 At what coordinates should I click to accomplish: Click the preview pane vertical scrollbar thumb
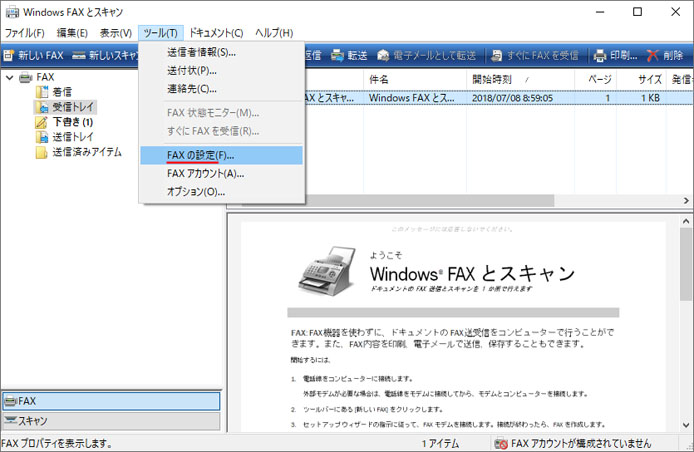pos(686,266)
